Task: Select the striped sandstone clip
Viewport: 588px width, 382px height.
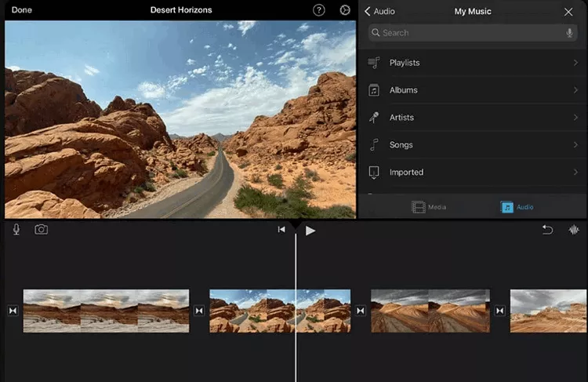Action: click(430, 311)
